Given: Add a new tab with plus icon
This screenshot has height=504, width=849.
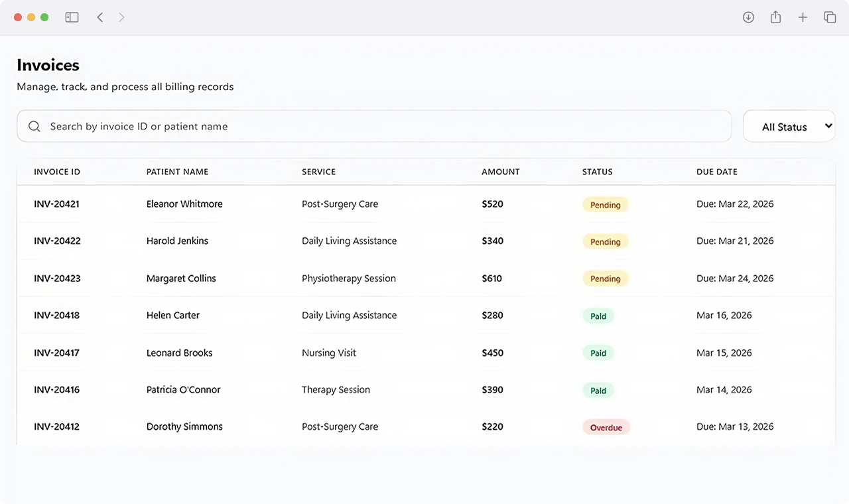Looking at the screenshot, I should click(x=803, y=17).
